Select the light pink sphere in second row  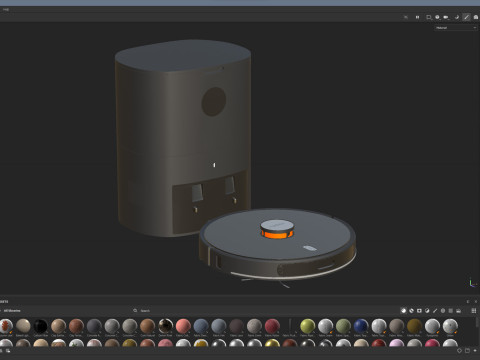coord(396,343)
